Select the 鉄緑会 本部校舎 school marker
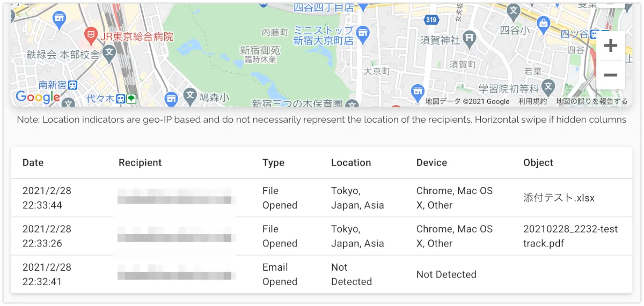 [x=109, y=52]
